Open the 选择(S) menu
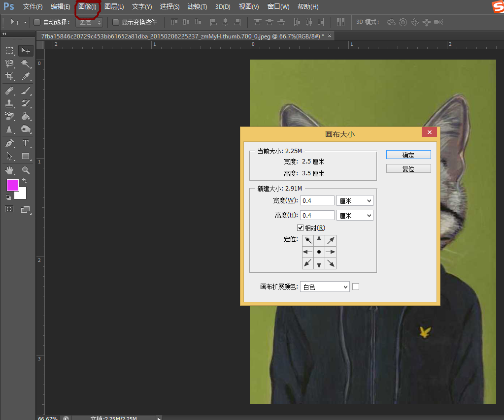The image size is (504, 420). coord(169,7)
